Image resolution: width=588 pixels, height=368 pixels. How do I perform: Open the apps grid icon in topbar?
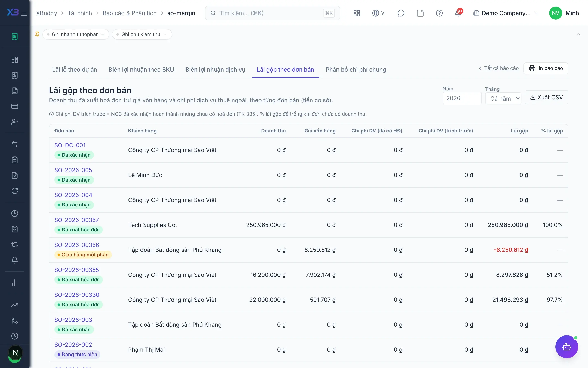[357, 13]
